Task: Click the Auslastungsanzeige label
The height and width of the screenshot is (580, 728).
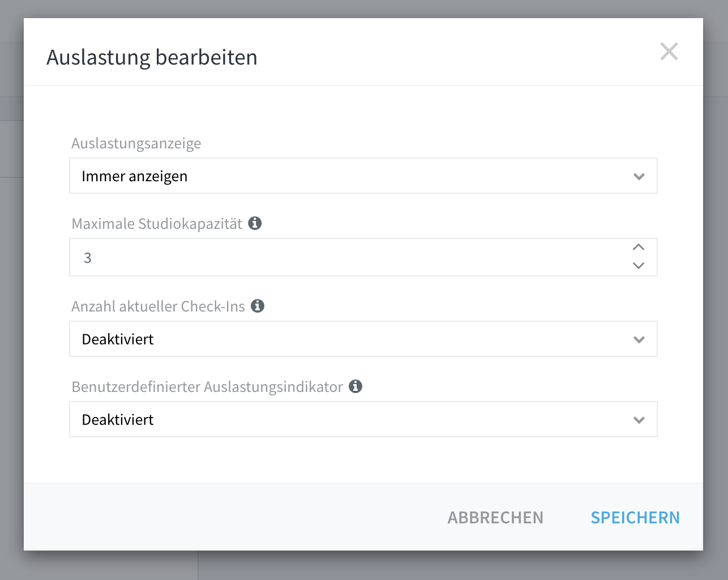Action: coord(136,143)
